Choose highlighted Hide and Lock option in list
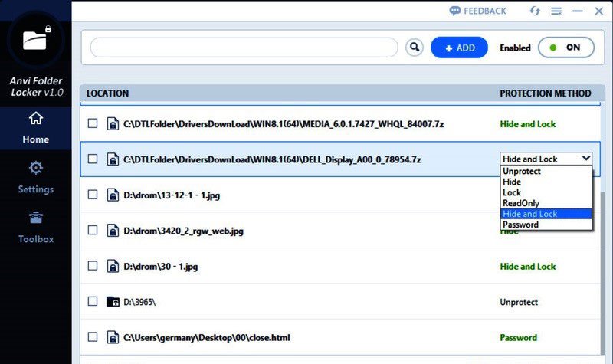 click(x=546, y=214)
